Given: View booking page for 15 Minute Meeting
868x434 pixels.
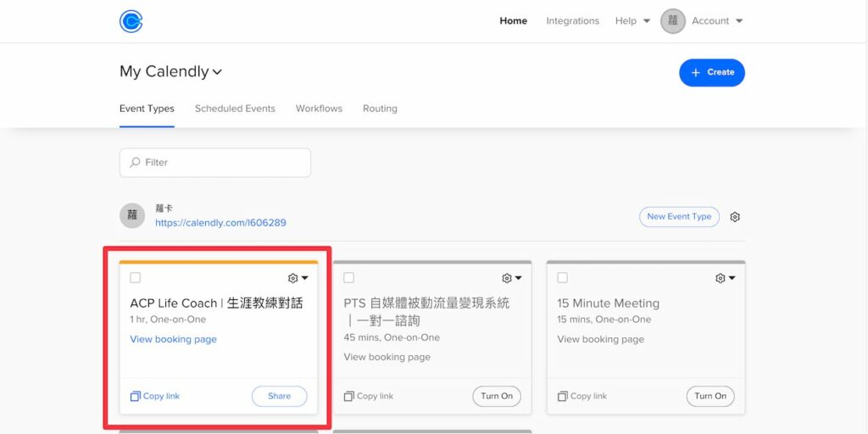Looking at the screenshot, I should (x=601, y=339).
